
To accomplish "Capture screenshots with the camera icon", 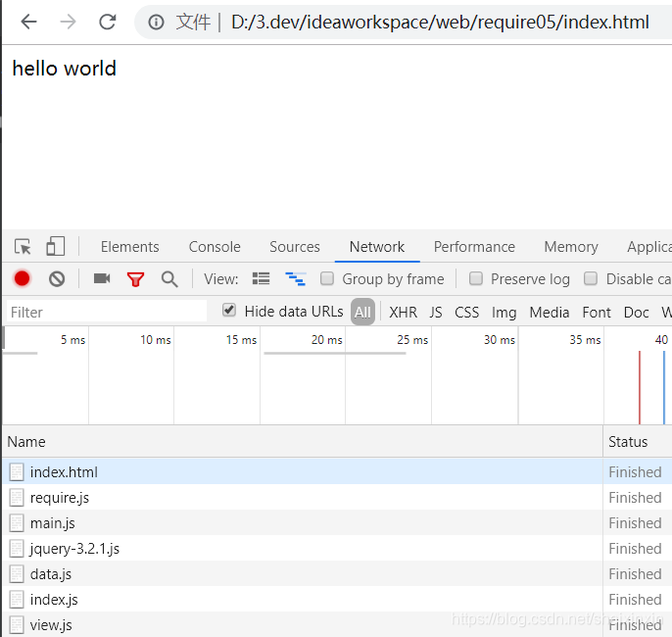I will (102, 278).
